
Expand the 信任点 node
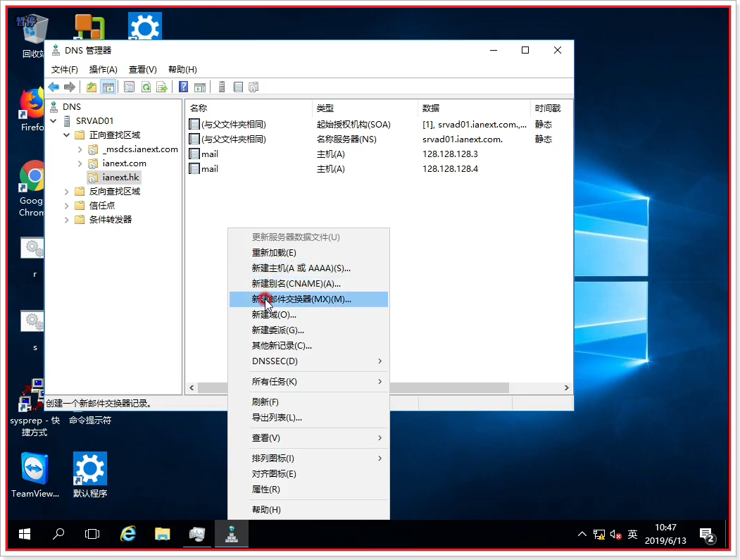point(67,206)
